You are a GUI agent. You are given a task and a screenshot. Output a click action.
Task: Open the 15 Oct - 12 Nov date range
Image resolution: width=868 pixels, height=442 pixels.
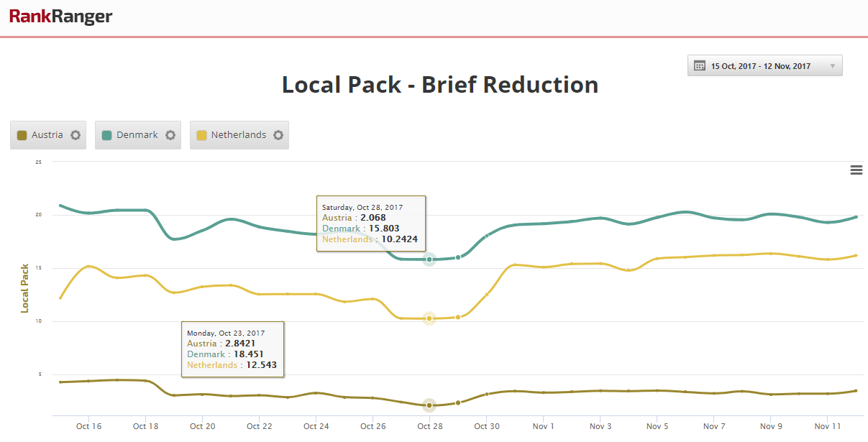click(760, 66)
